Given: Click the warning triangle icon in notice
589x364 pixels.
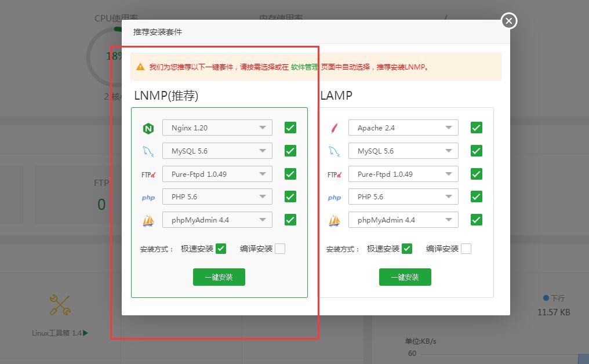Looking at the screenshot, I should 140,67.
